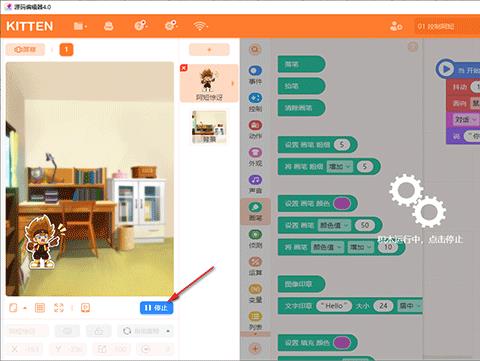
Task: Click the wifi icon in top toolbar
Action: pos(200,26)
